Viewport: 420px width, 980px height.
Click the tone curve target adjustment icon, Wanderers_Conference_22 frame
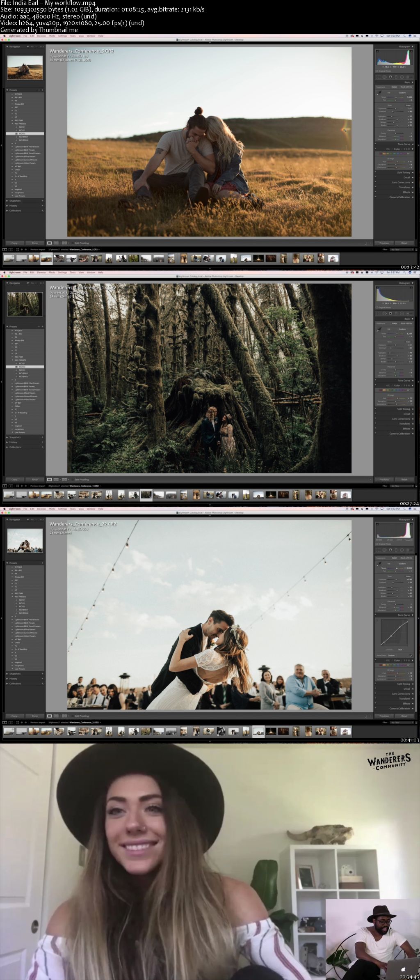pos(377,620)
